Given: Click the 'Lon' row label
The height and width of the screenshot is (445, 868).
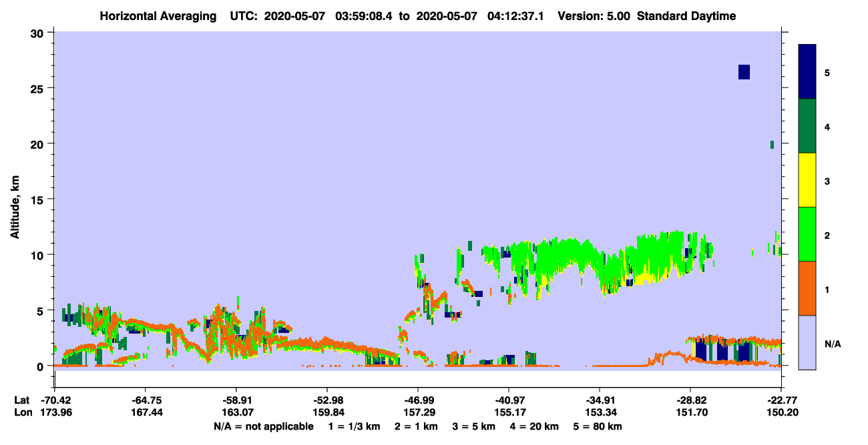Looking at the screenshot, I should tap(22, 412).
